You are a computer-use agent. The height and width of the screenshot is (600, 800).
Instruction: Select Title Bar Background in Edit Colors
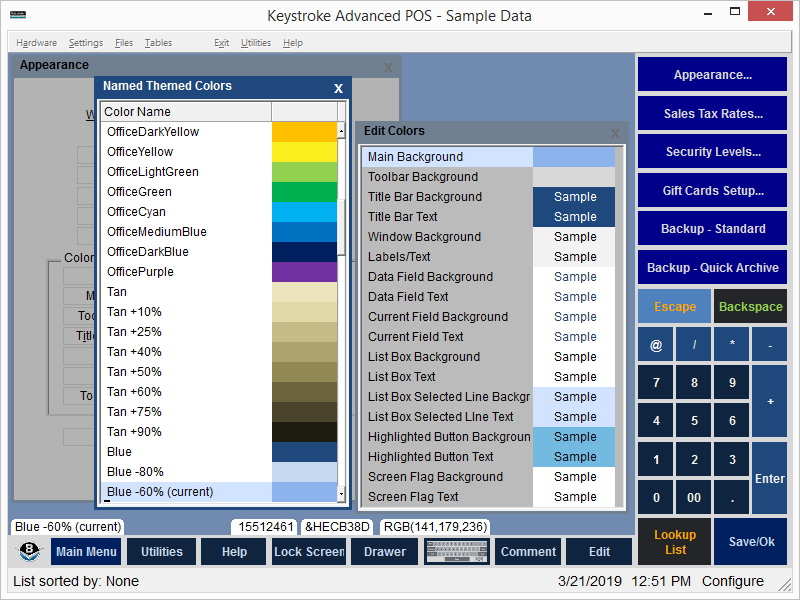(425, 197)
